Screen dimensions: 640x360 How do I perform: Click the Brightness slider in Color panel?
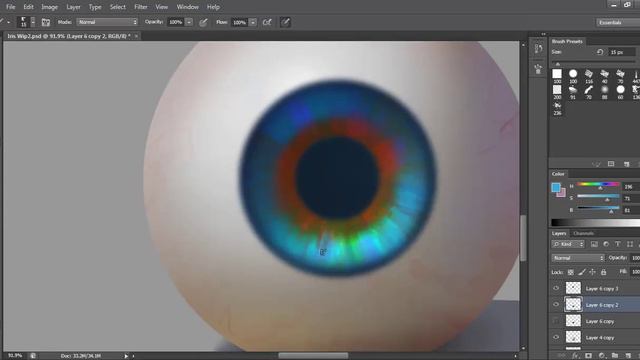click(x=598, y=209)
